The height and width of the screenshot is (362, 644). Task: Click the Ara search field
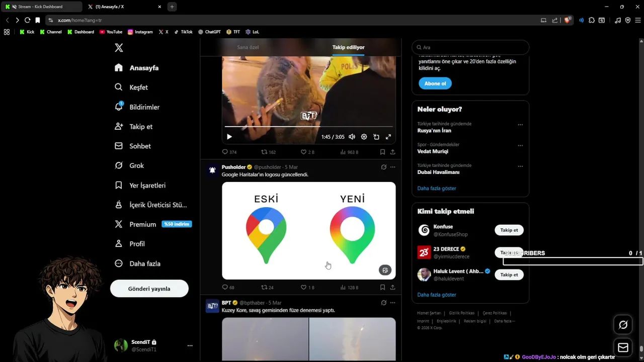(470, 47)
